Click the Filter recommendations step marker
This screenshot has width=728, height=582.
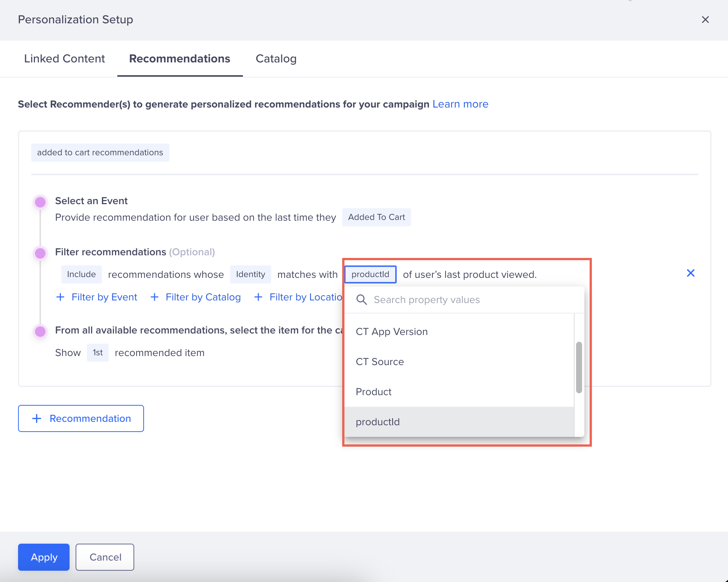(40, 253)
